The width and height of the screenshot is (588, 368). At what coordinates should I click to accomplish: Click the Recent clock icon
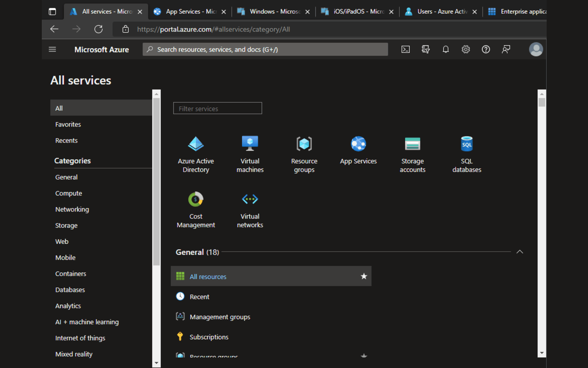pyautogui.click(x=180, y=296)
